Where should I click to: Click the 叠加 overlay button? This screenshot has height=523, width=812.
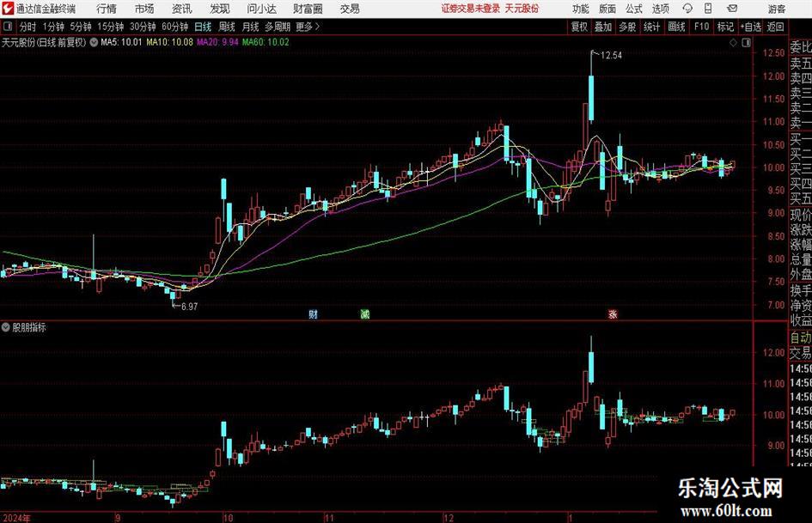pyautogui.click(x=603, y=27)
